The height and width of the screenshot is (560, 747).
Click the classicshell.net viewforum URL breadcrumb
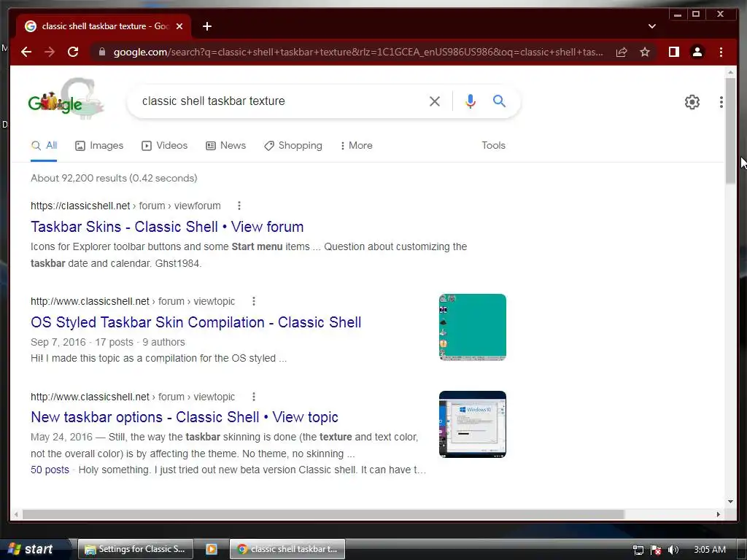coord(125,206)
